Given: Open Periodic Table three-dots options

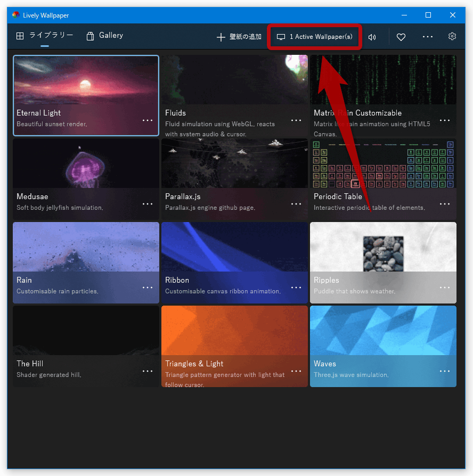Looking at the screenshot, I should [444, 204].
